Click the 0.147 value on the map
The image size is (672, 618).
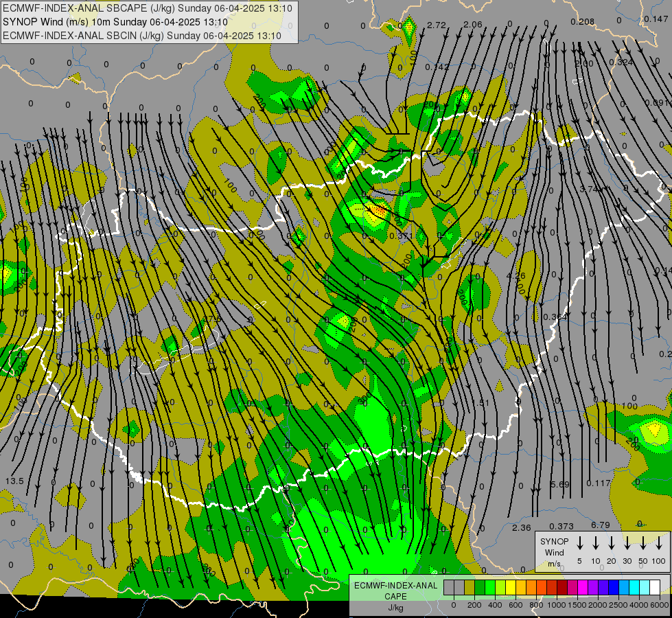[x=656, y=19]
